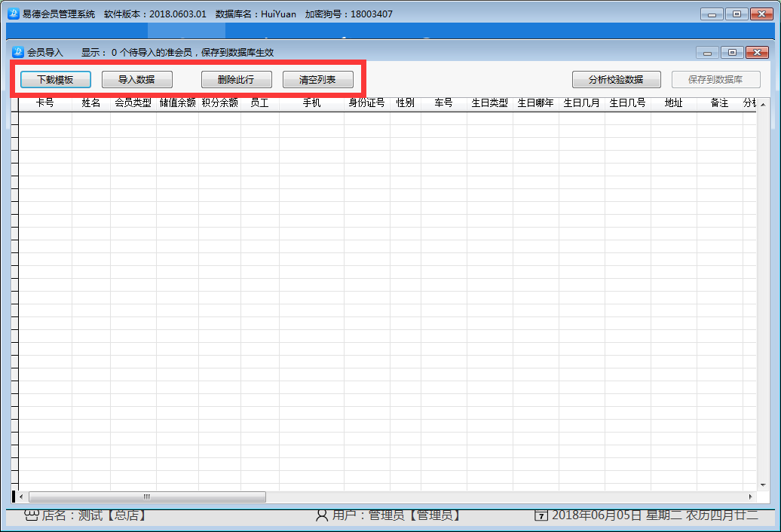Click the horizontal scrollbar left arrow
The width and height of the screenshot is (781, 532).
pos(21,497)
